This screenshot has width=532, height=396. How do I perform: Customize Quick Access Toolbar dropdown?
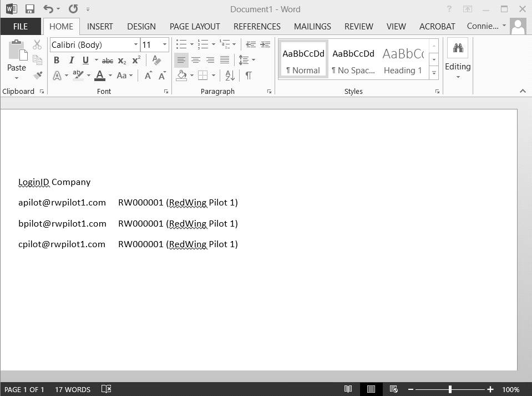pyautogui.click(x=88, y=9)
